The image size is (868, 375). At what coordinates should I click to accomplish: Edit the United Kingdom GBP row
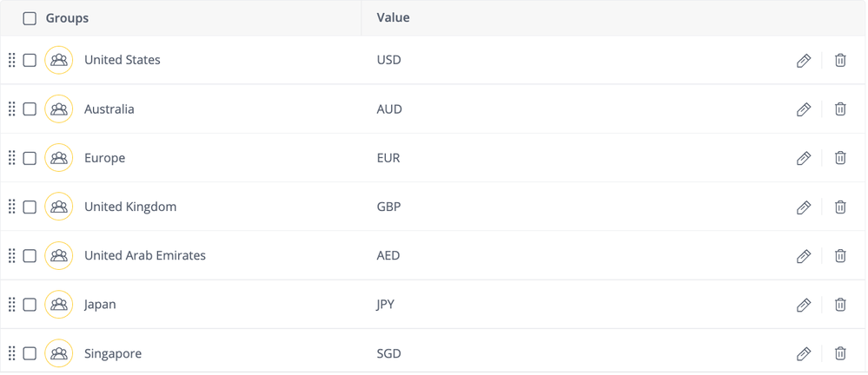pyautogui.click(x=804, y=207)
